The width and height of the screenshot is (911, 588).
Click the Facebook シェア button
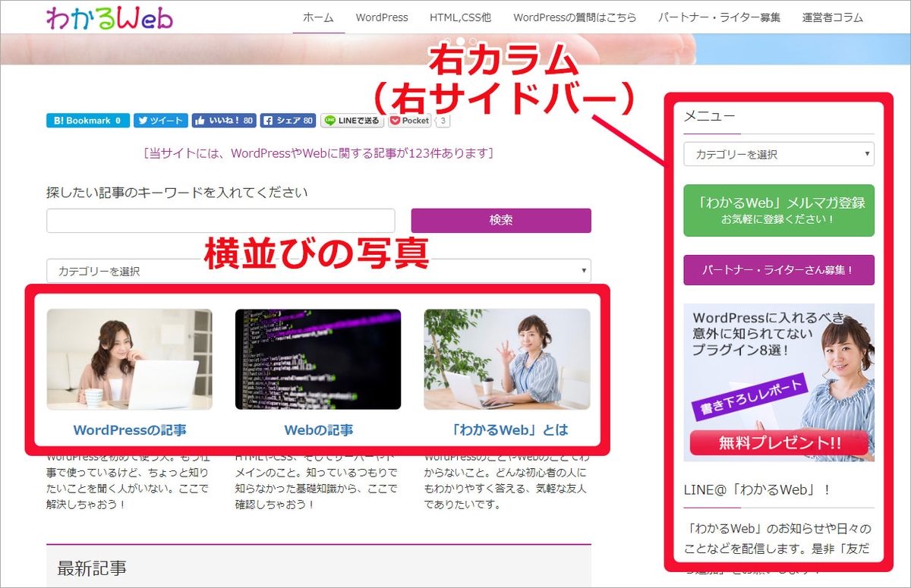click(288, 121)
